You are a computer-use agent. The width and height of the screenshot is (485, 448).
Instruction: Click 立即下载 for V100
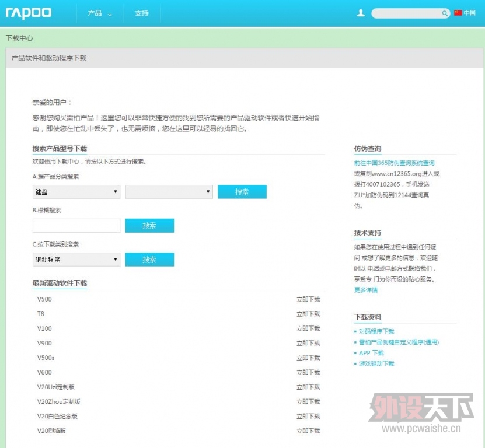[308, 328]
